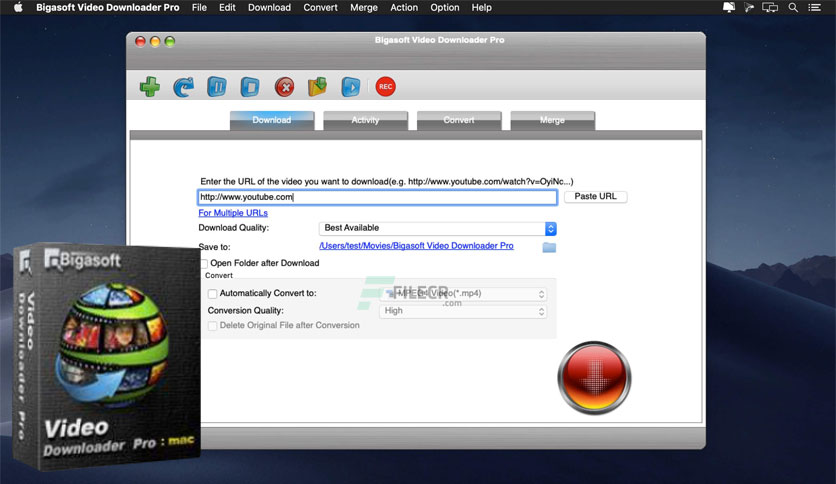Click the Paste URL button
This screenshot has height=484, width=836.
(596, 197)
